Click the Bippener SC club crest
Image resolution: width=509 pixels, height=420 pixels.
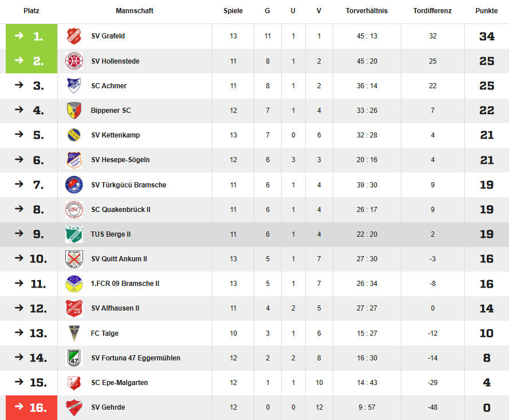pos(74,111)
